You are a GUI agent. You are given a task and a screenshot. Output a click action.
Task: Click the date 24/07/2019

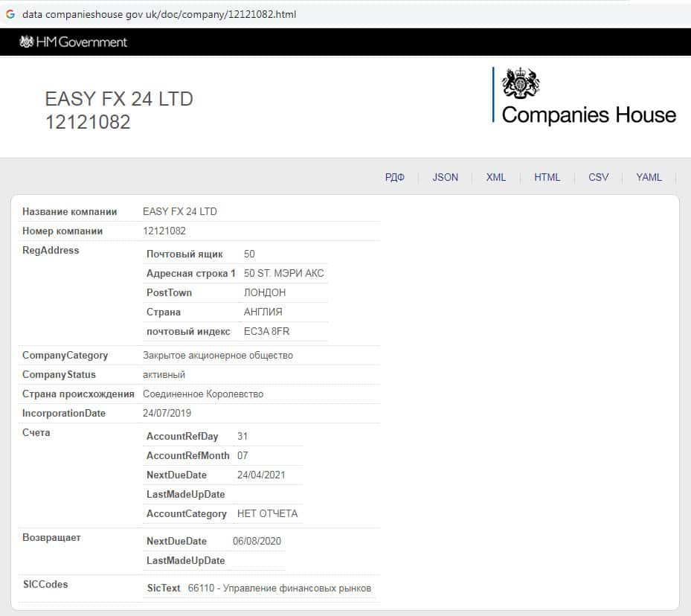click(x=167, y=414)
